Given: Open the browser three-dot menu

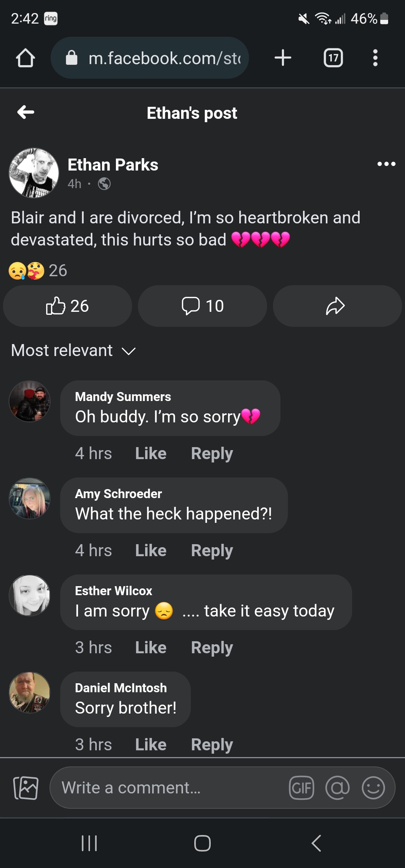Looking at the screenshot, I should (375, 58).
